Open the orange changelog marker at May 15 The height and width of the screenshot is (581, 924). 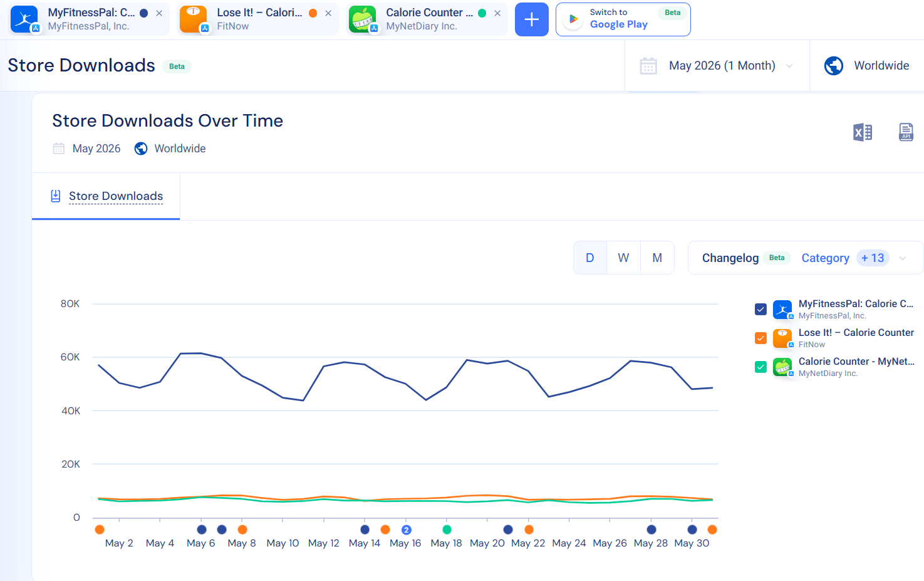tap(385, 530)
